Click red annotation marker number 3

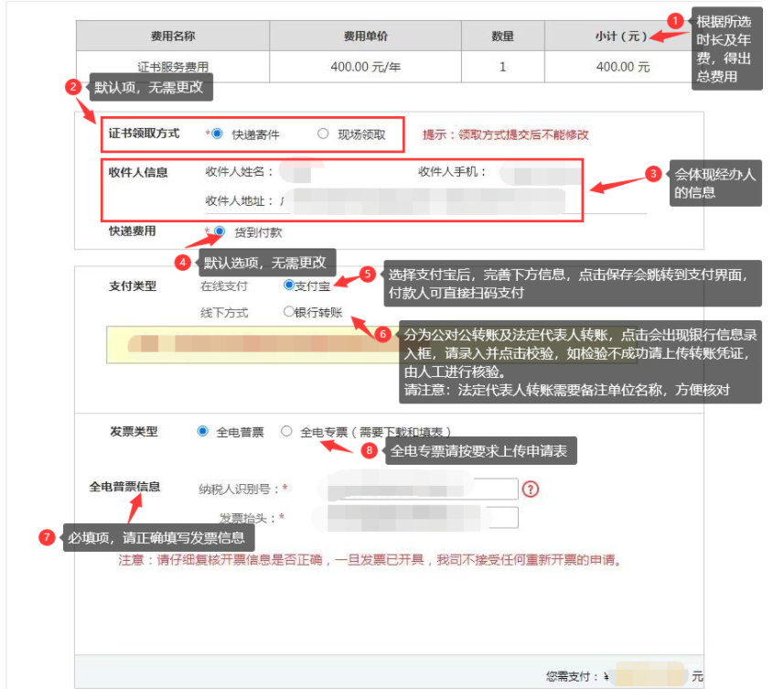click(x=652, y=172)
